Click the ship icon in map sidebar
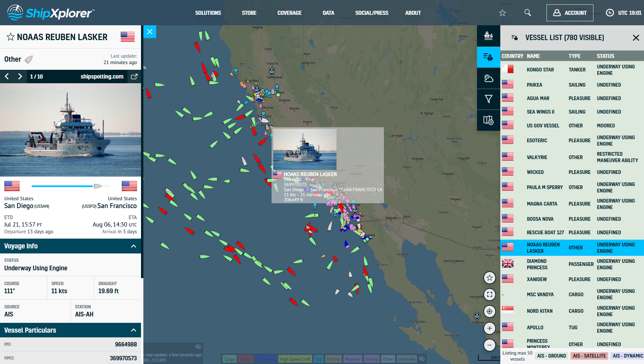The width and height of the screenshot is (644, 364). pyautogui.click(x=488, y=36)
